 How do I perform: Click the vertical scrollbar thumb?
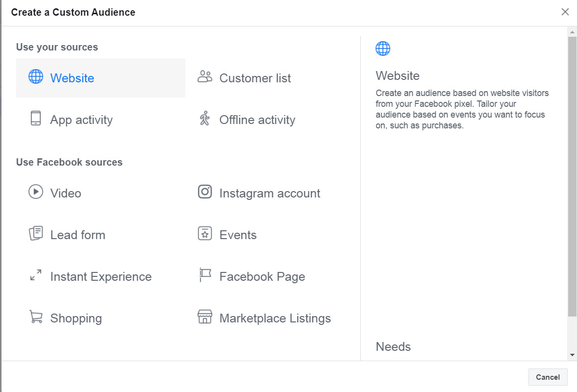click(572, 176)
